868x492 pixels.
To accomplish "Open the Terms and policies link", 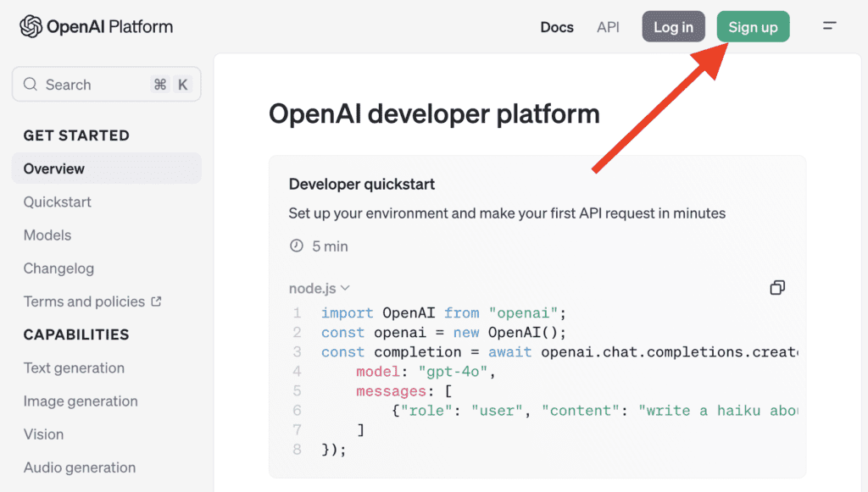I will pyautogui.click(x=84, y=301).
